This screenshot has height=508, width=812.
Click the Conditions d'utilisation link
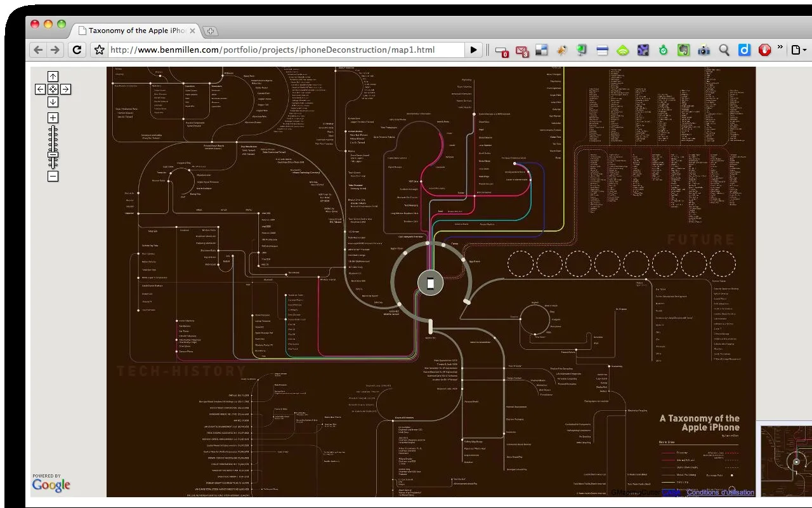[721, 492]
